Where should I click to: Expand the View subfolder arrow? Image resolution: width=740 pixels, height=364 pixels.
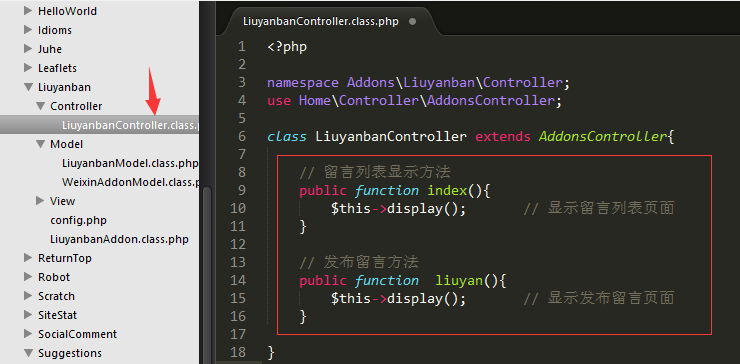point(40,201)
